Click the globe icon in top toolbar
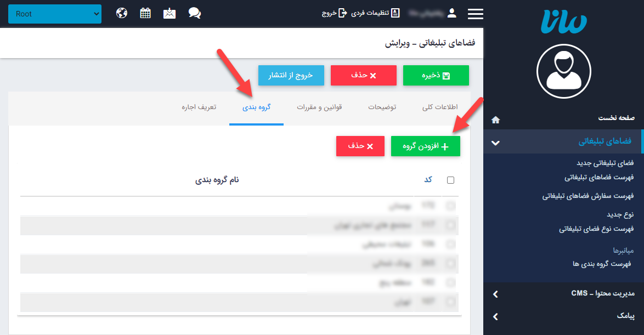This screenshot has width=644, height=335. click(121, 14)
